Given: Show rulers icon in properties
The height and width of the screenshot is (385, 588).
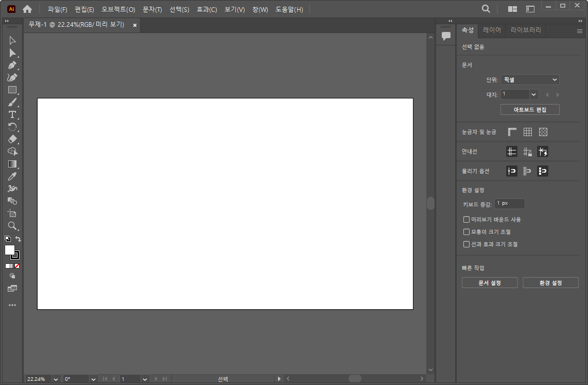Looking at the screenshot, I should (512, 132).
